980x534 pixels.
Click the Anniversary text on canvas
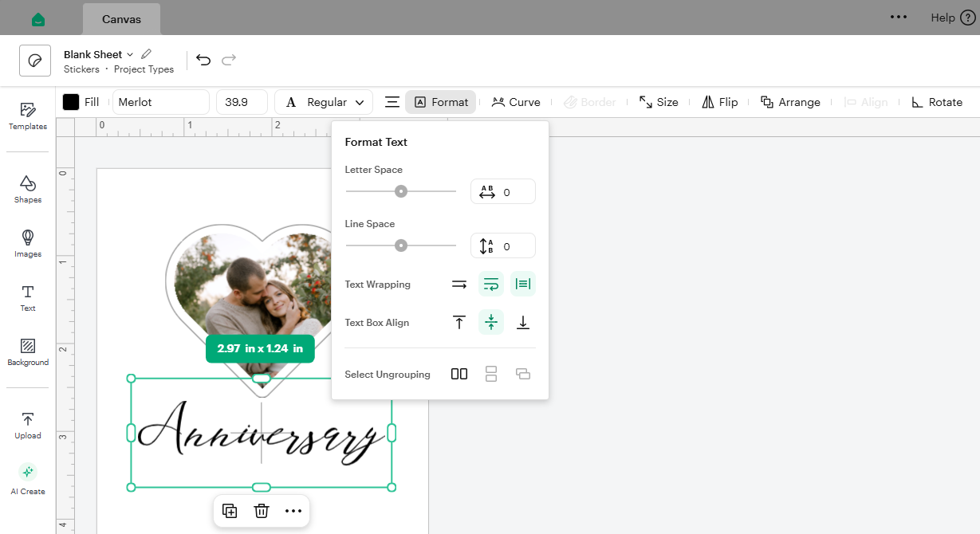(x=261, y=431)
